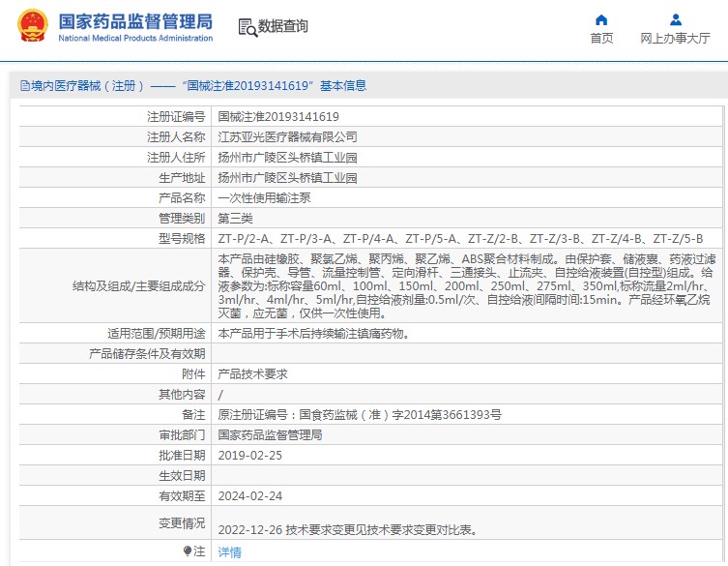Screen dimensions: 728x566
Task: Click the document icon before 境内医疗器械
Action: (x=25, y=85)
